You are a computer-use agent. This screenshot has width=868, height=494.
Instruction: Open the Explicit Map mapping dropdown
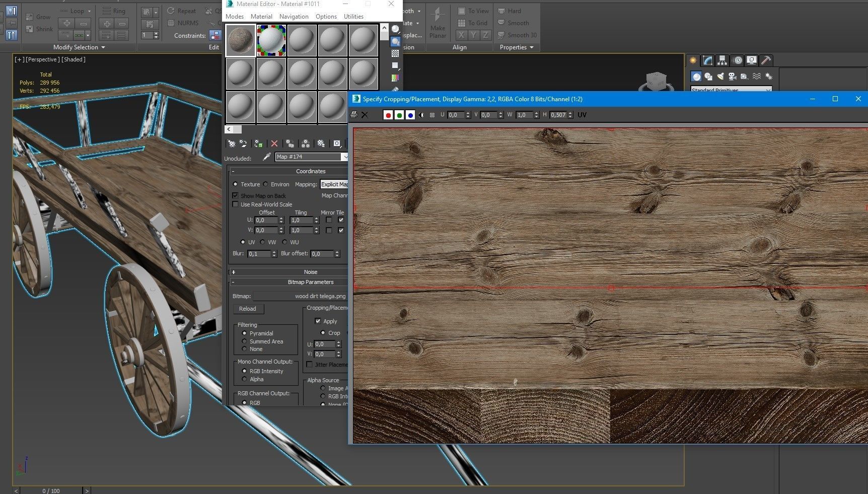(334, 184)
